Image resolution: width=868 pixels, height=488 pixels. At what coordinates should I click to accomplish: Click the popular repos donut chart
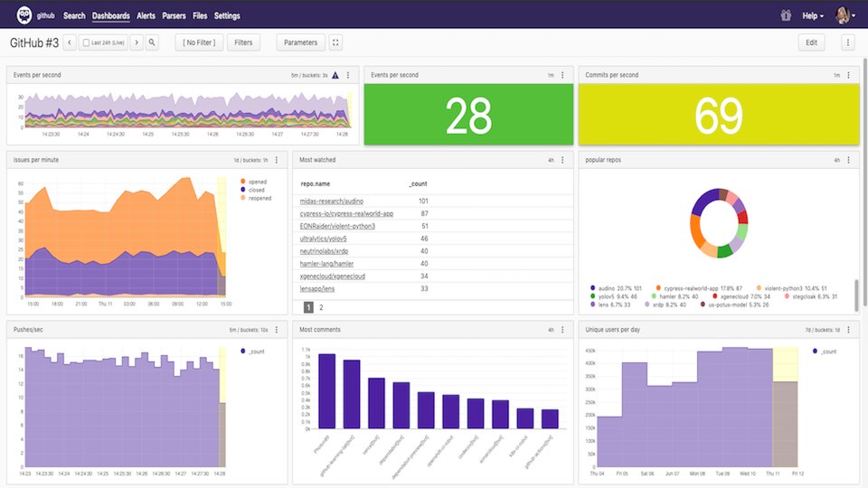(x=719, y=223)
